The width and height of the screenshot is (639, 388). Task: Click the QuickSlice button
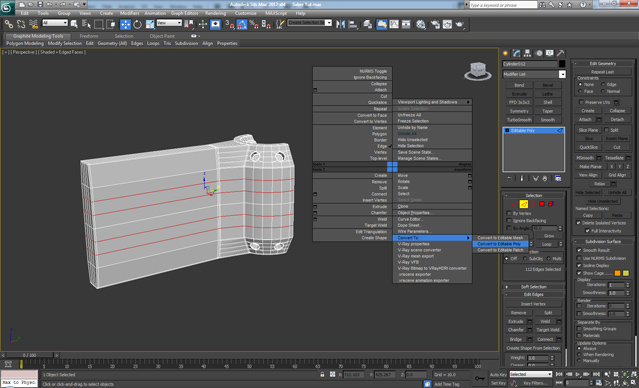click(x=588, y=147)
